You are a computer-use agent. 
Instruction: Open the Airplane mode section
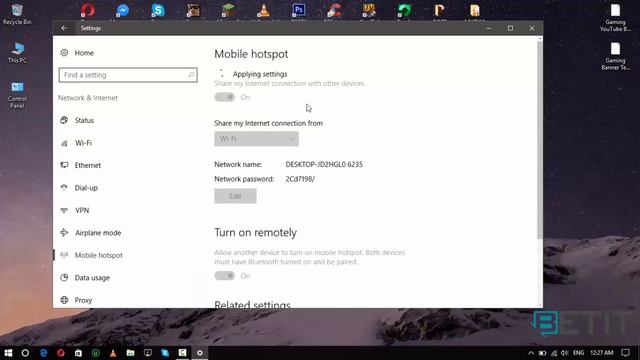point(98,233)
